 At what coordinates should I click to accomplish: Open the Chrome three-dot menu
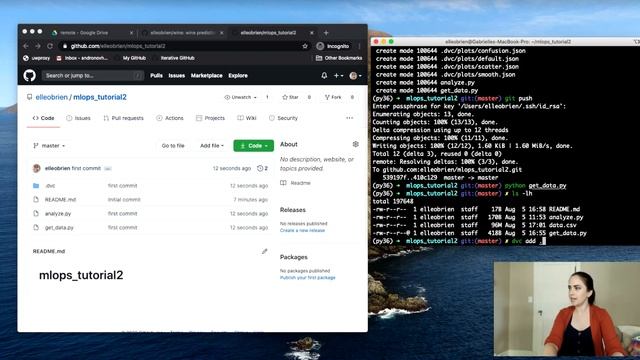[359, 46]
